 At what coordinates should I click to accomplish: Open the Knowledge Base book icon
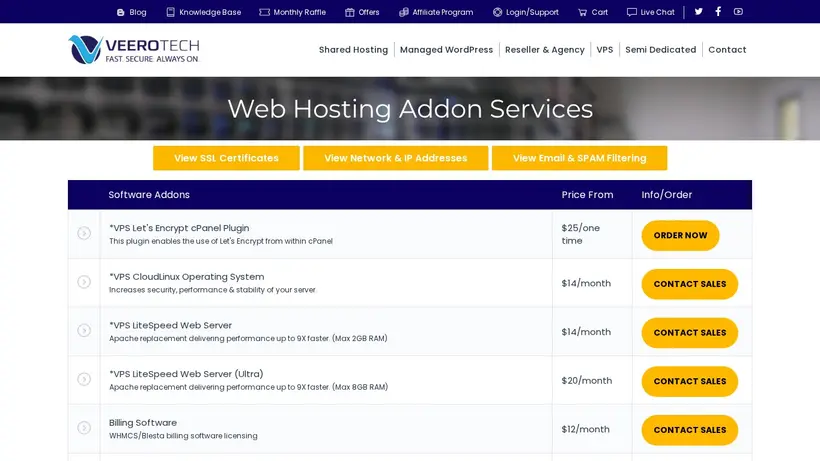(170, 12)
